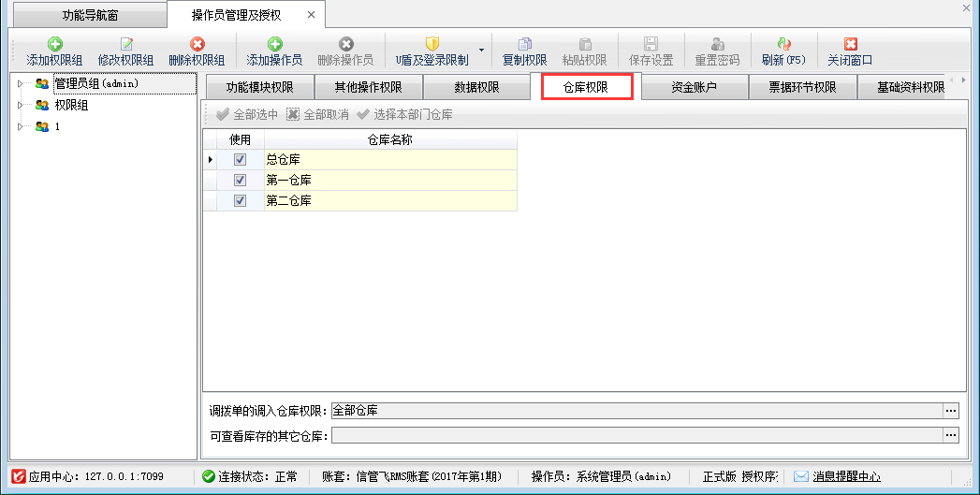Click the 选择本部门仓库 button
980x495 pixels.
404,115
